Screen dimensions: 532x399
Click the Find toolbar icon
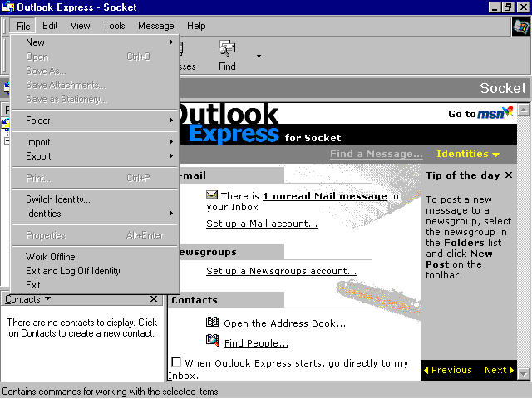coord(227,49)
